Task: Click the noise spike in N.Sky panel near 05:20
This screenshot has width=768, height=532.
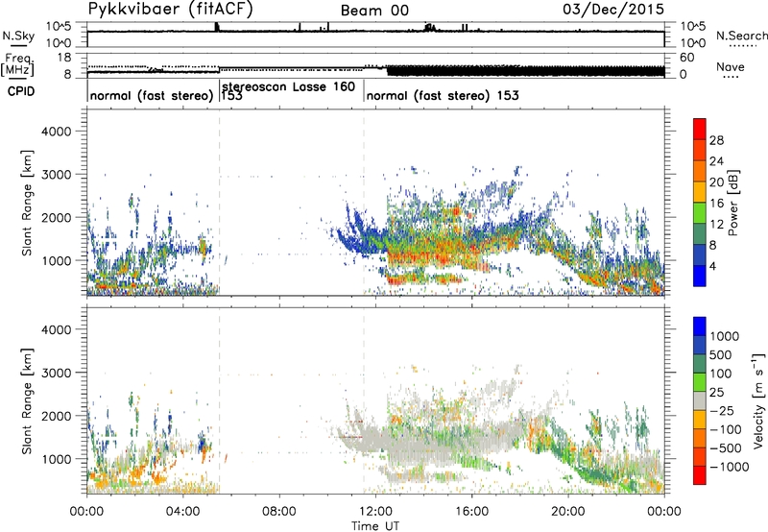Action: coord(217,27)
